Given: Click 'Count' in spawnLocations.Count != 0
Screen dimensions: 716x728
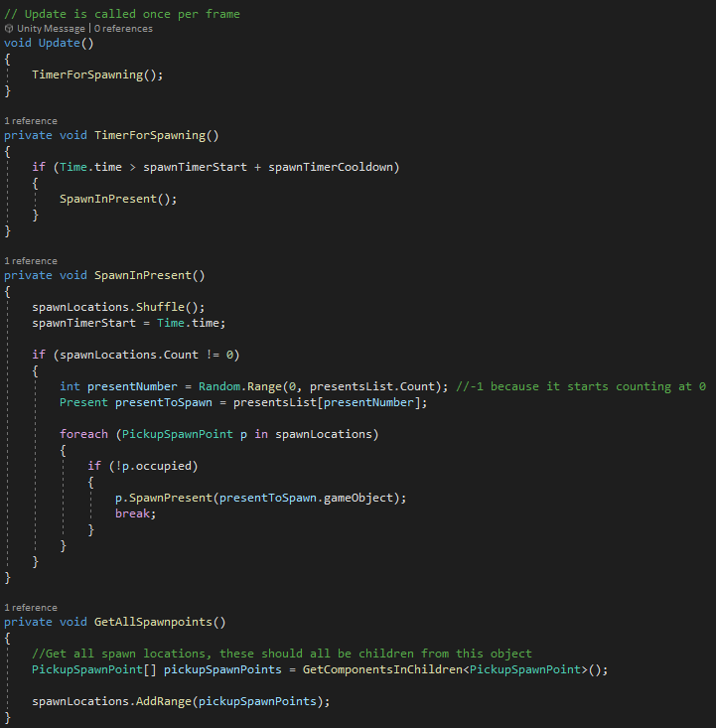Looking at the screenshot, I should [181, 356].
